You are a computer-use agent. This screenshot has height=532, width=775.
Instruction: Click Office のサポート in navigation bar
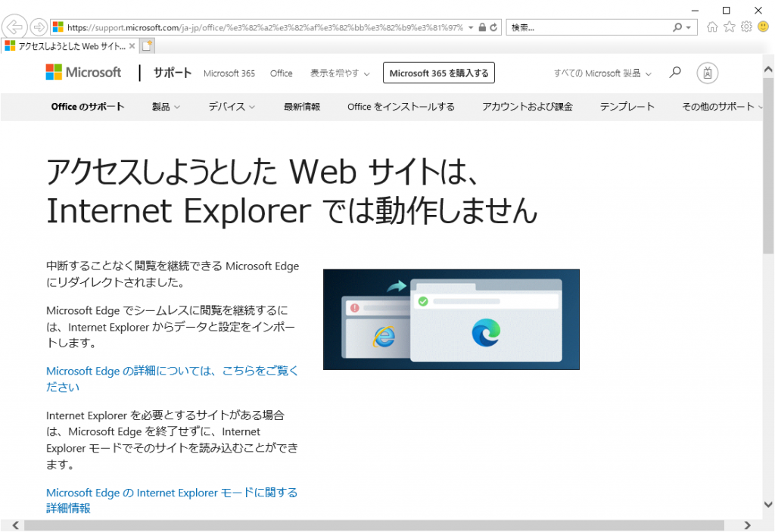coord(88,106)
